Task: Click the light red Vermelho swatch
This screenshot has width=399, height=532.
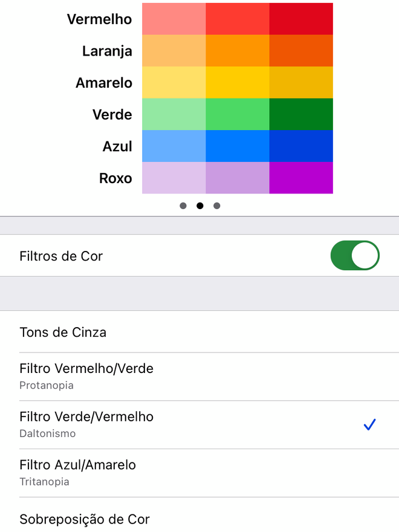Action: [174, 19]
